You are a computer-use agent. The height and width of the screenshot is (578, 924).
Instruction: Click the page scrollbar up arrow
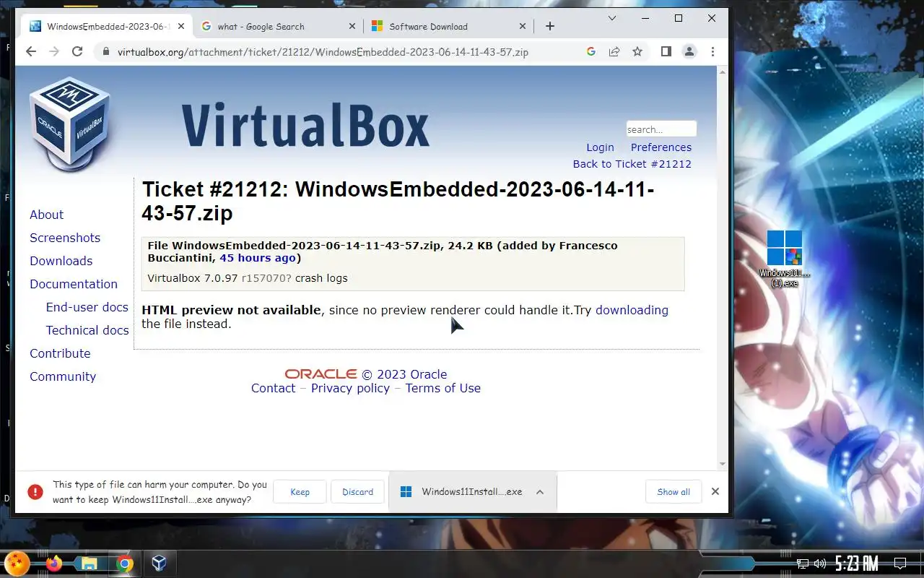723,71
